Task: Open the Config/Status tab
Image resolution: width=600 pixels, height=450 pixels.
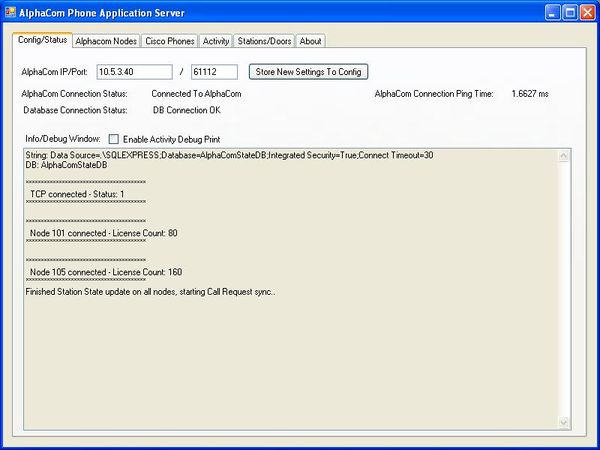Action: 42,40
